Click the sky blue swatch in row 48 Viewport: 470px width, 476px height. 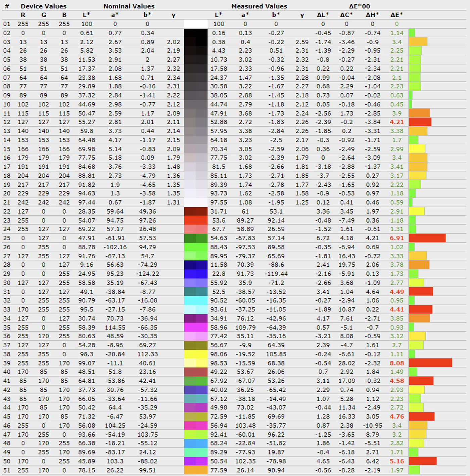[196, 443]
